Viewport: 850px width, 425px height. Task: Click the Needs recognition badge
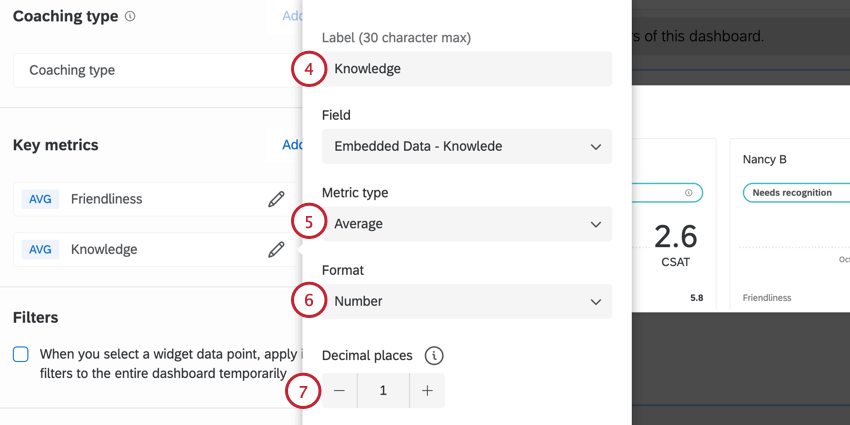pos(792,193)
